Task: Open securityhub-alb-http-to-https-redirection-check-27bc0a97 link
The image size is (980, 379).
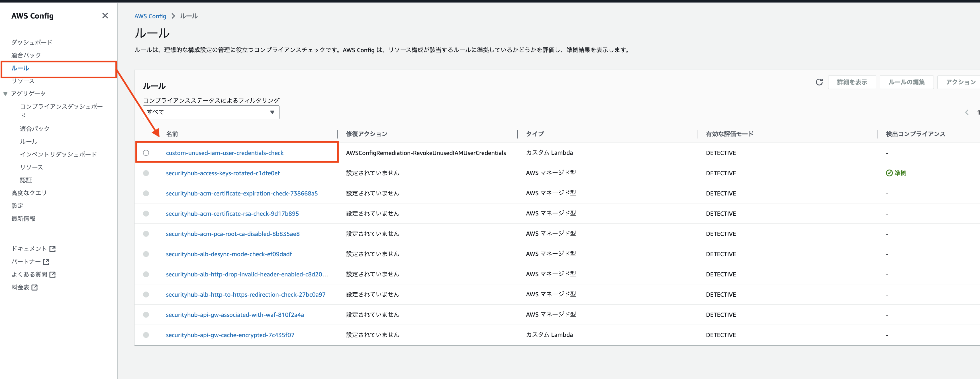Action: (246, 295)
